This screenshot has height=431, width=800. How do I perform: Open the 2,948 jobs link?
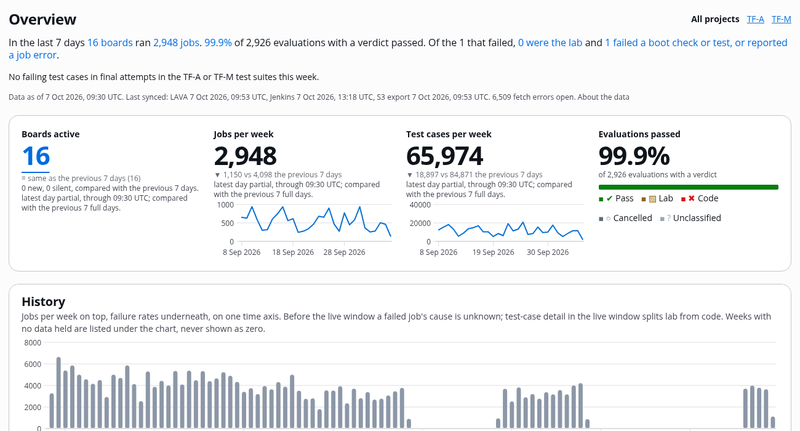click(x=176, y=43)
